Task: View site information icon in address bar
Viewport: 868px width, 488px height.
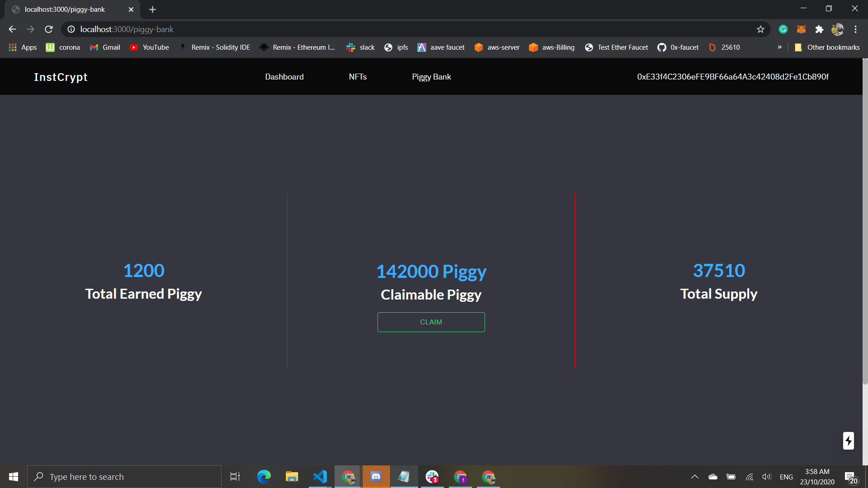Action: pos(71,29)
